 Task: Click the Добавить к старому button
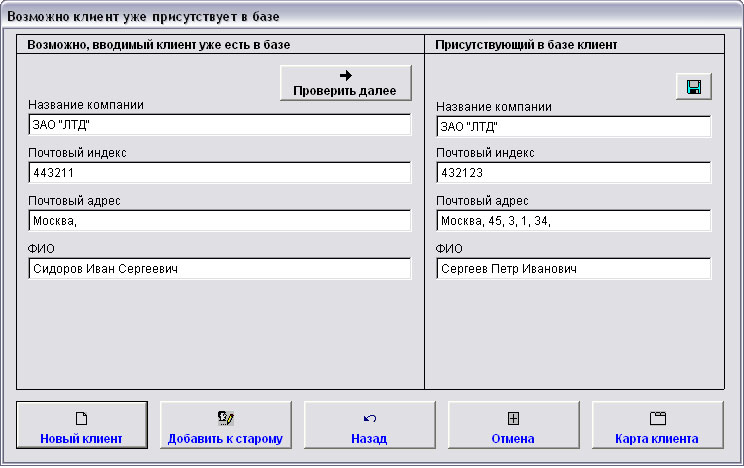click(x=225, y=425)
